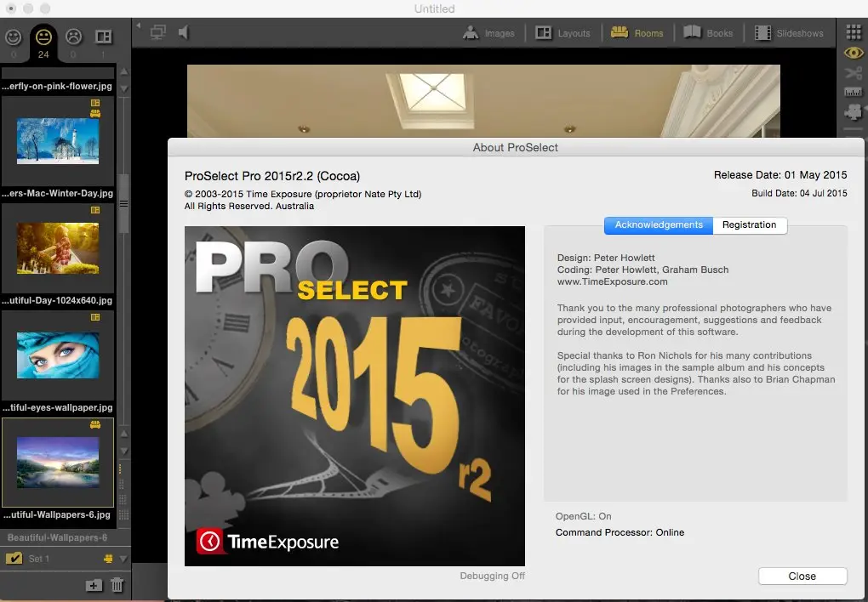Click the upper scroll-down arrow in image list
The height and width of the screenshot is (602, 868).
point(124,88)
